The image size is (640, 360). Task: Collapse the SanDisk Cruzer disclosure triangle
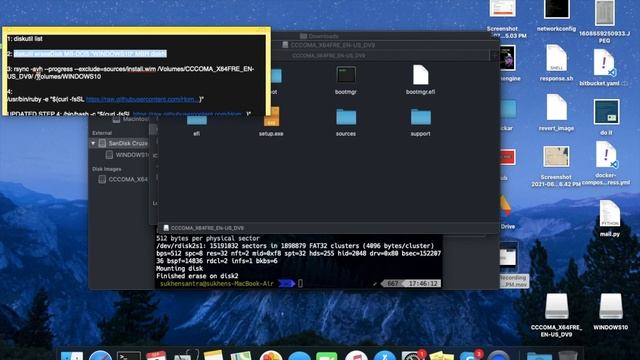pos(93,143)
